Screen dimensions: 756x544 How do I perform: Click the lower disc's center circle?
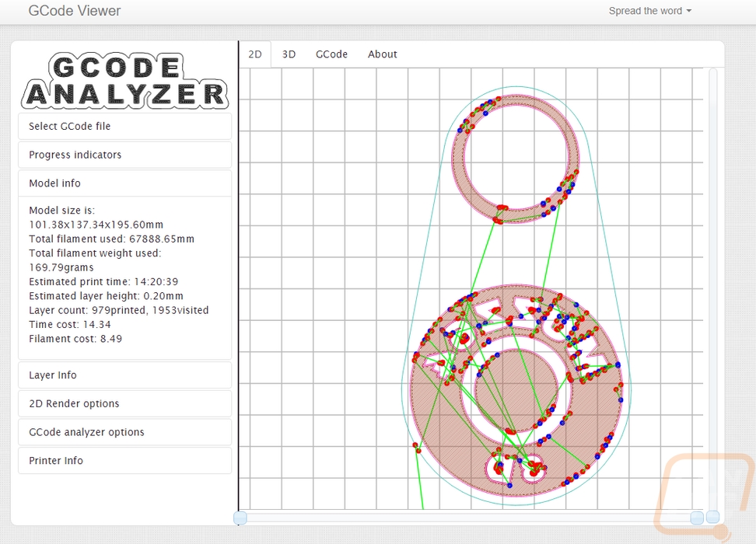point(516,391)
